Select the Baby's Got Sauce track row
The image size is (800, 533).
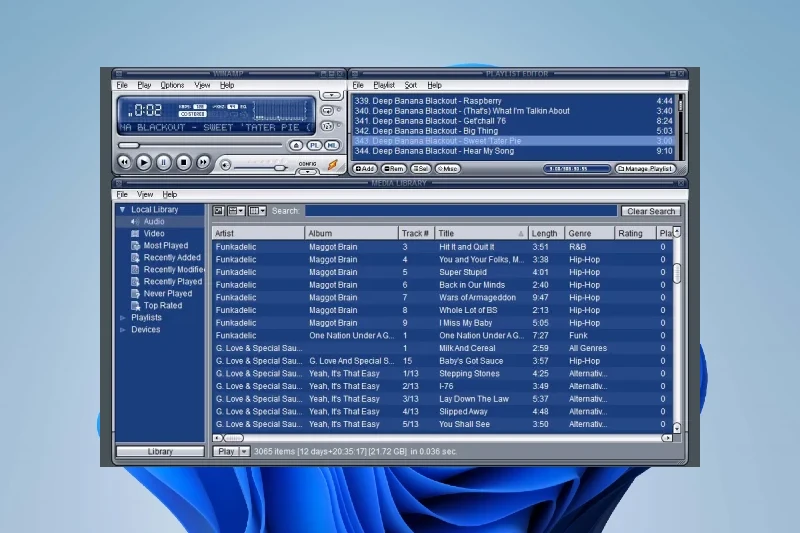[x=442, y=361]
